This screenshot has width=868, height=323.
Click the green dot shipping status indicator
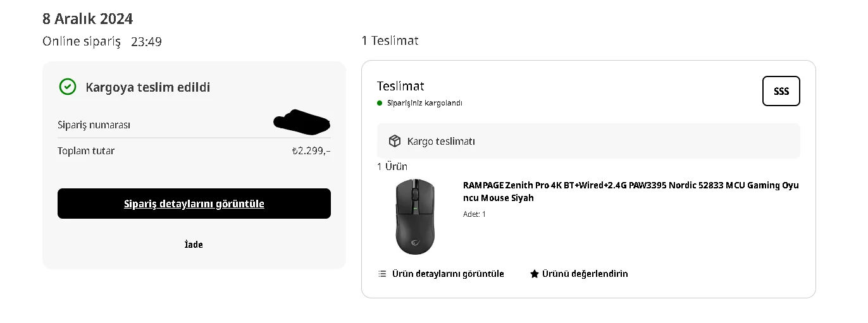click(x=380, y=103)
